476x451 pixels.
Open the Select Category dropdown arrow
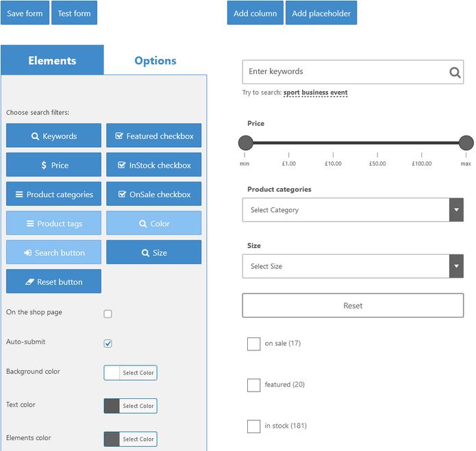[x=456, y=210]
